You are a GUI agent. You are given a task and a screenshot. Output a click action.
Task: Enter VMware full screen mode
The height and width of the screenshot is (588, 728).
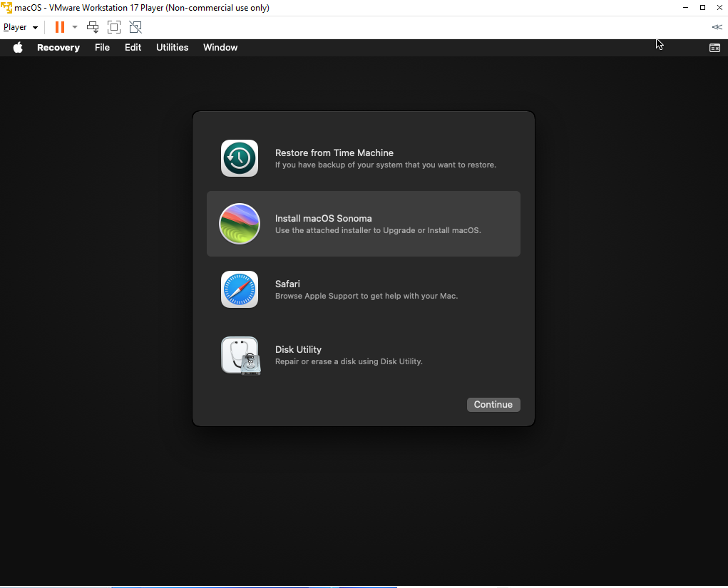point(114,27)
